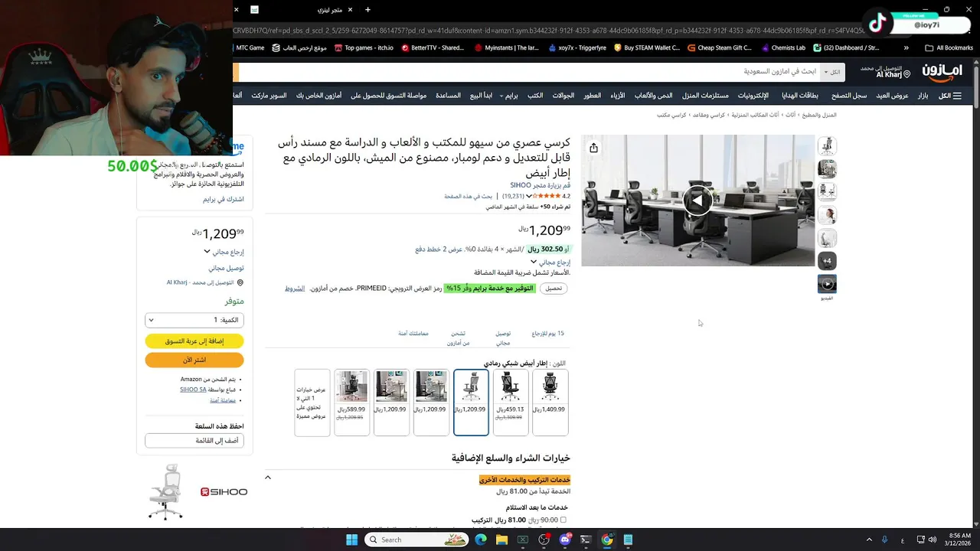
Task: Go to the Amazon.sa logo home
Action: point(942,72)
